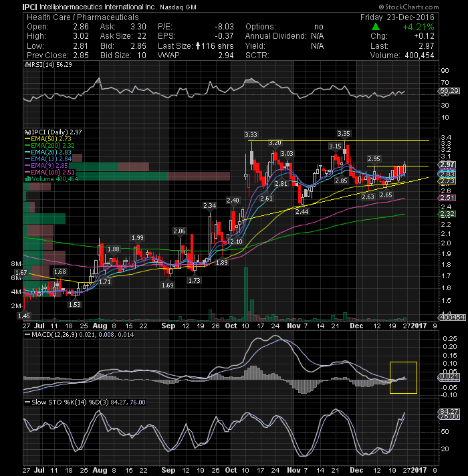Click the 1.71 price label
This screenshot has width=468, height=476.
105,281
